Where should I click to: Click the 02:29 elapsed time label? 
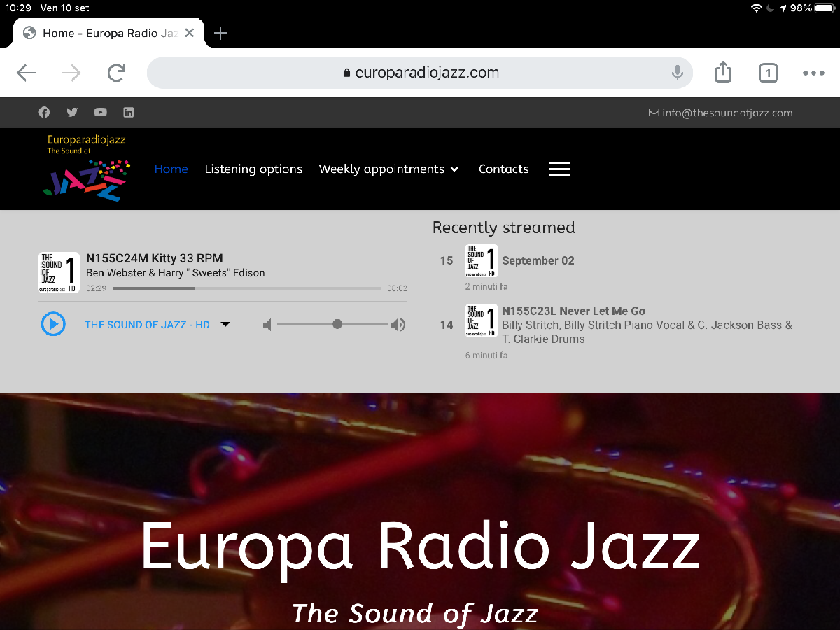[x=97, y=288]
